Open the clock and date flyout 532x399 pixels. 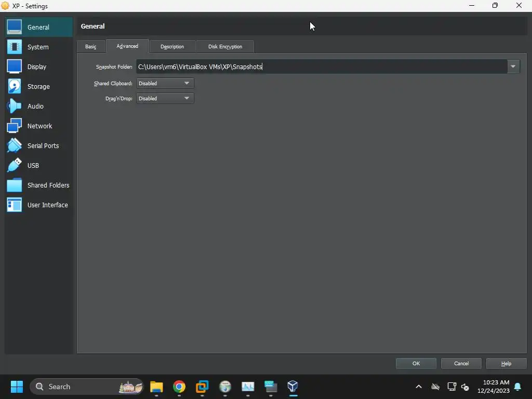[x=494, y=387]
